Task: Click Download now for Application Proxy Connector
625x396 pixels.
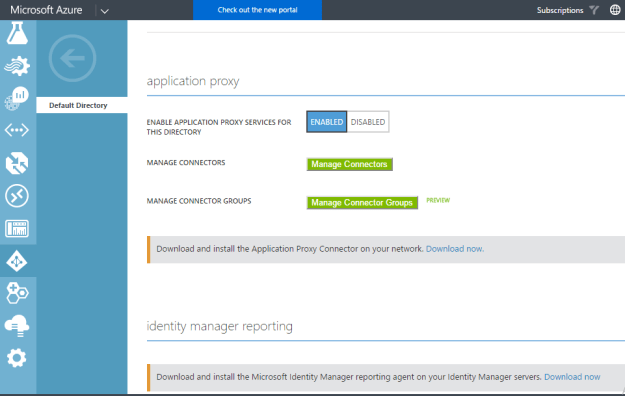Action: point(455,249)
